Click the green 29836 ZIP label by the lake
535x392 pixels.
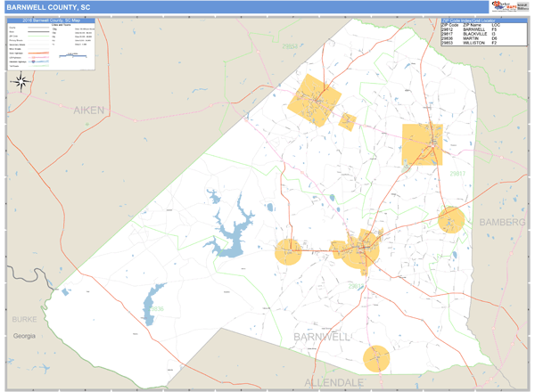pos(156,309)
